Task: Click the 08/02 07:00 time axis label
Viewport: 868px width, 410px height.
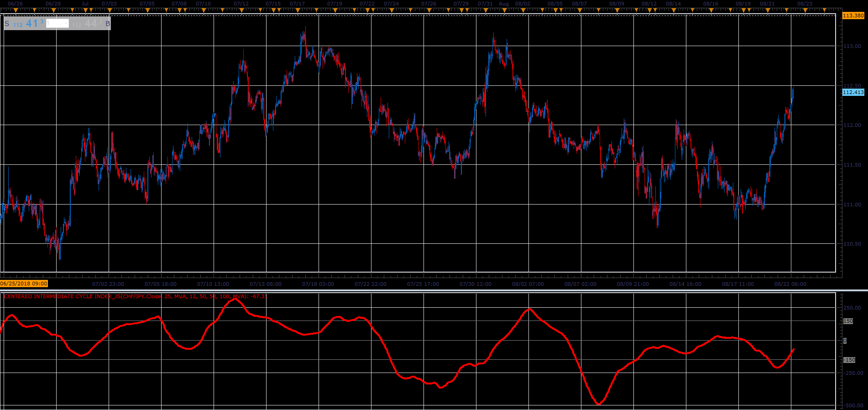Action: point(528,284)
